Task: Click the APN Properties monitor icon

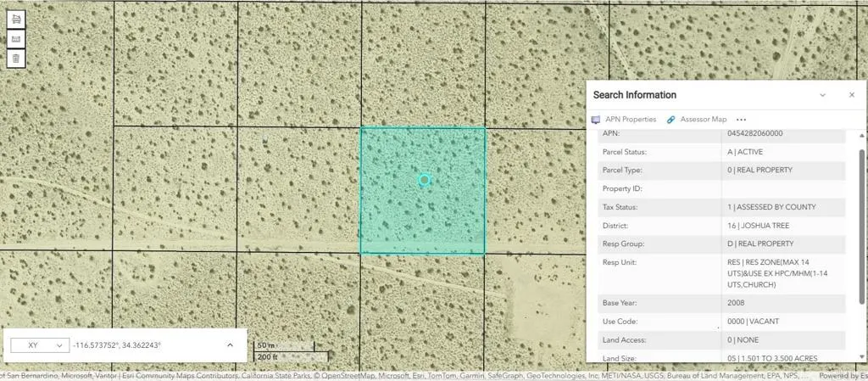Action: point(596,120)
